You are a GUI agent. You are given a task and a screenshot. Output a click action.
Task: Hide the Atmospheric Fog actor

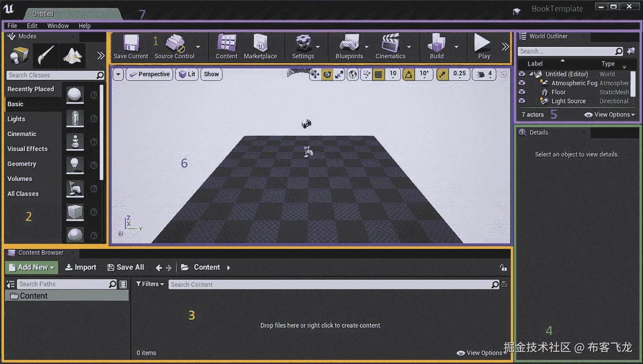pyautogui.click(x=522, y=83)
